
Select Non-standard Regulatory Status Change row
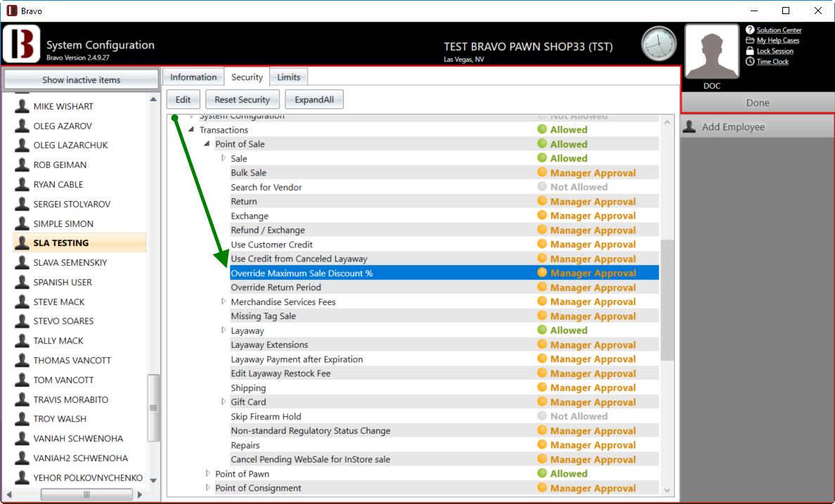444,430
